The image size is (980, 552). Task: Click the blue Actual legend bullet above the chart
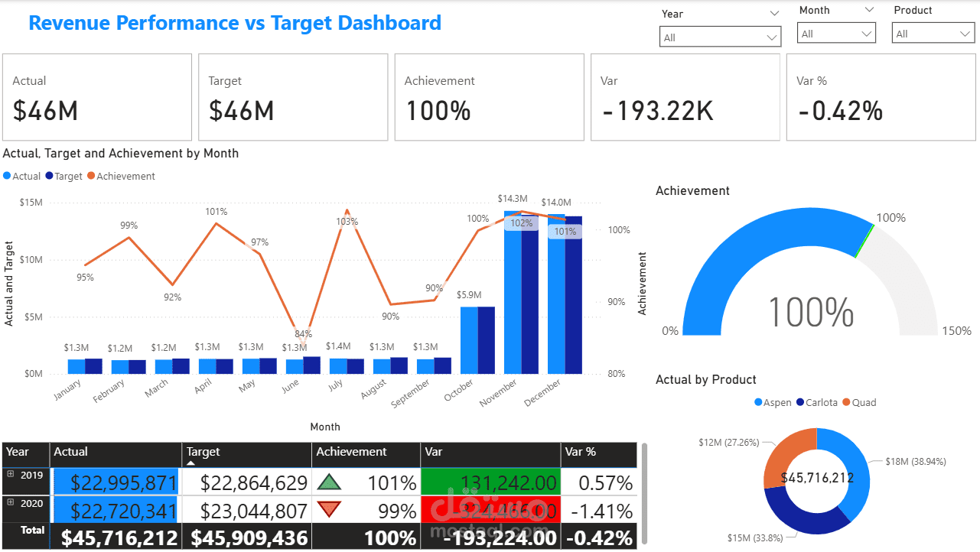click(x=6, y=176)
